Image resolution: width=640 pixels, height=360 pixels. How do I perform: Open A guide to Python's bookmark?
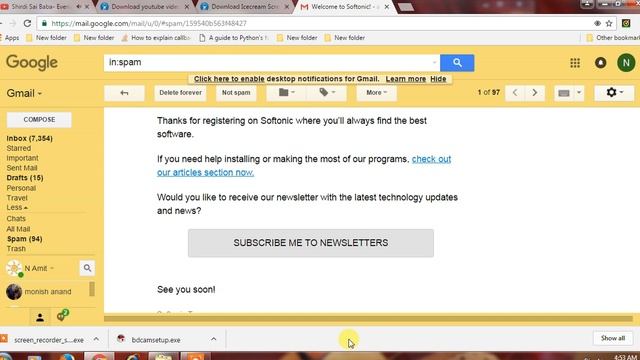[234, 38]
